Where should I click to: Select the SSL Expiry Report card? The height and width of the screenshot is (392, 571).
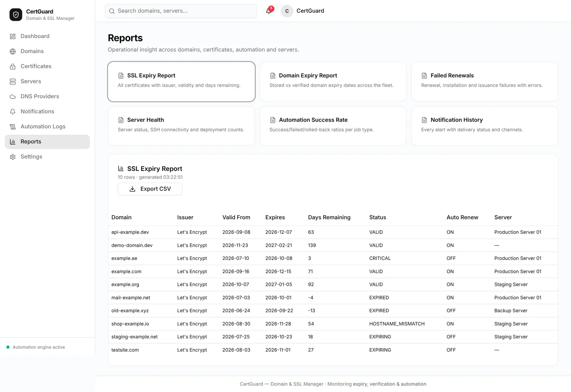click(181, 82)
